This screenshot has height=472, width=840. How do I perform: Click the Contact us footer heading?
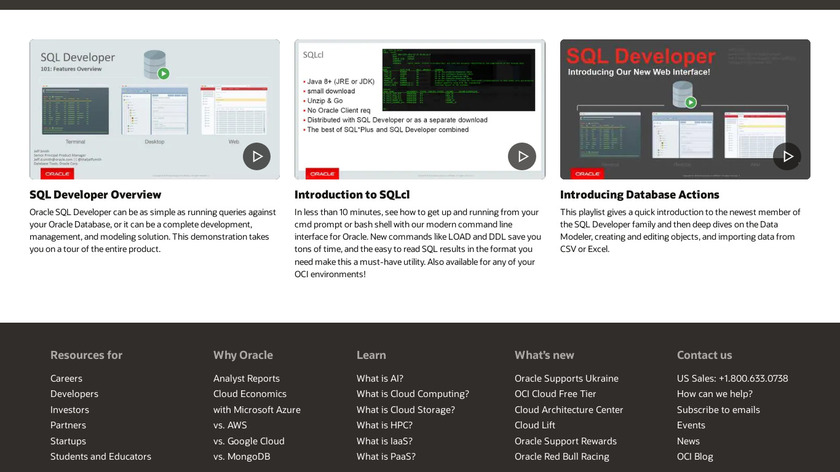[704, 355]
